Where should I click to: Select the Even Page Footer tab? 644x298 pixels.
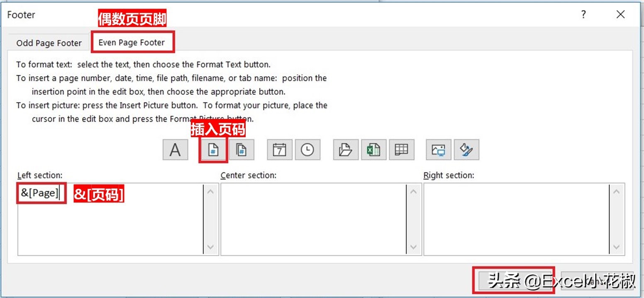(132, 42)
